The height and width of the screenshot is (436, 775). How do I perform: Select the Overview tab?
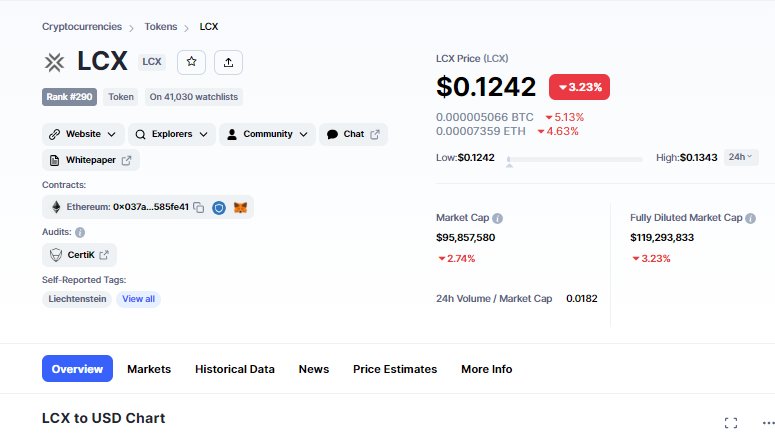click(x=77, y=369)
